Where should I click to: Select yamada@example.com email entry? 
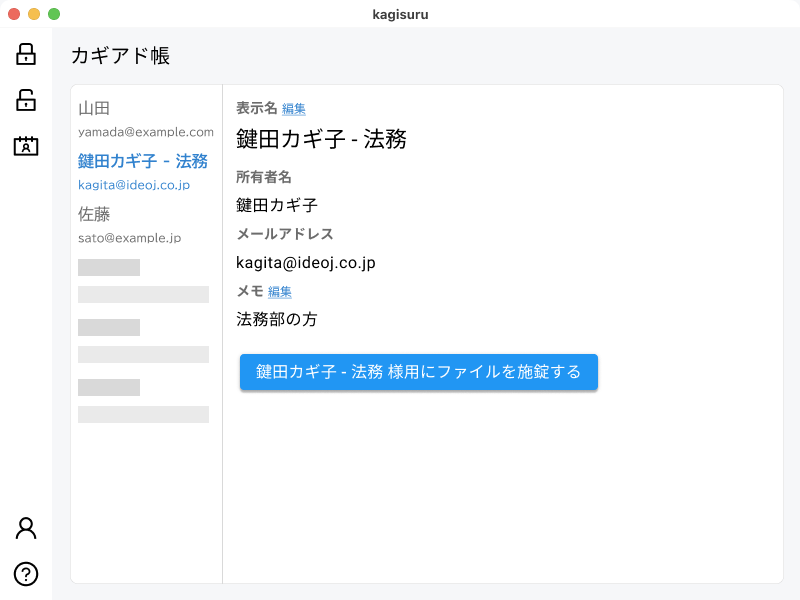click(x=146, y=132)
